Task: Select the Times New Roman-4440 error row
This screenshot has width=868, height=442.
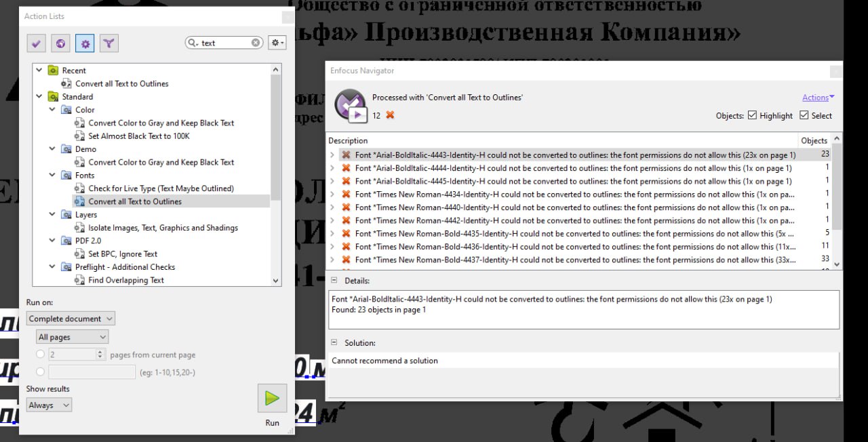Action: pos(580,207)
